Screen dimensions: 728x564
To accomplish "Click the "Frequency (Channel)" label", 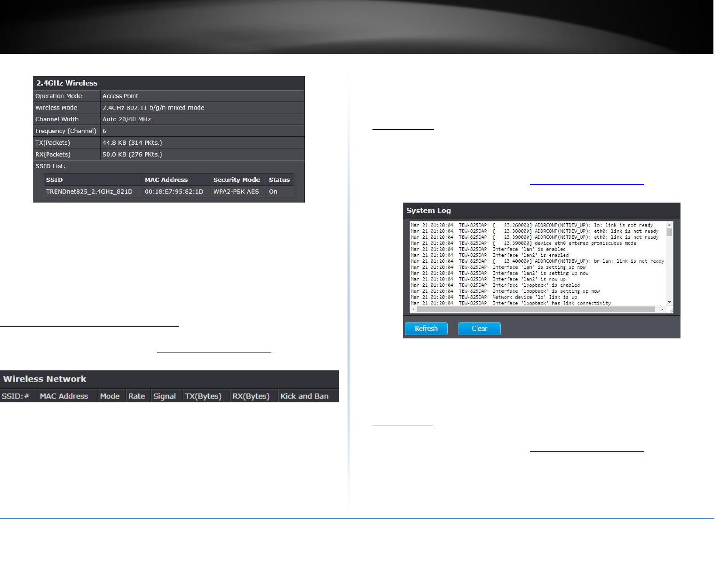I will [66, 131].
